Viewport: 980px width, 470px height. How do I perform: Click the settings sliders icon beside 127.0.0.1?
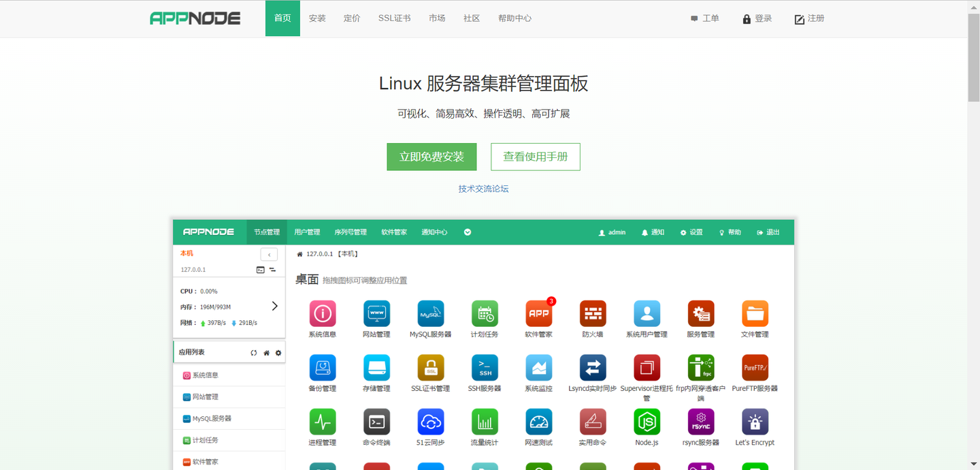point(272,270)
